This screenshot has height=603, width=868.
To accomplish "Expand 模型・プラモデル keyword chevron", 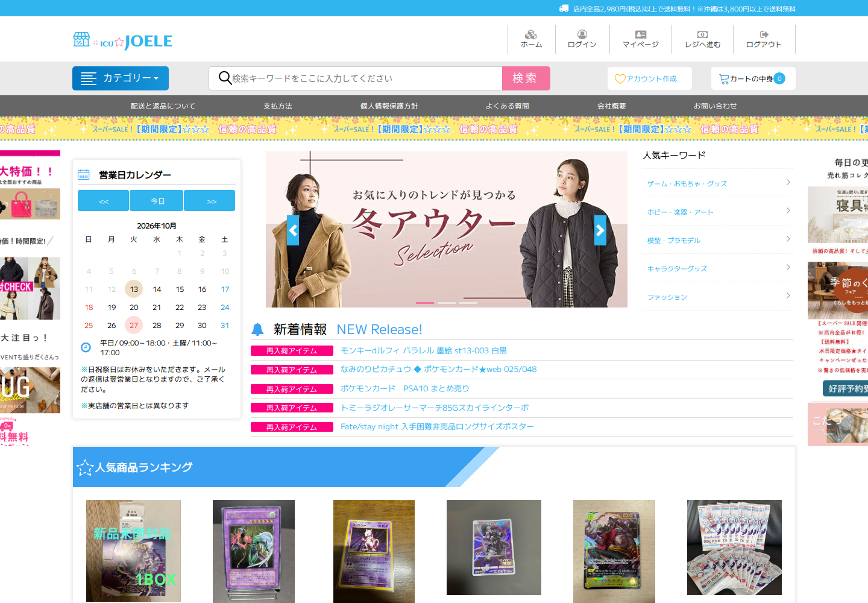I will click(x=788, y=239).
